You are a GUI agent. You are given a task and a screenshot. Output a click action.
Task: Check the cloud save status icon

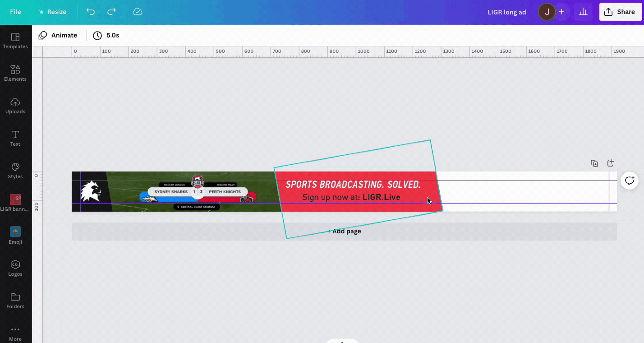(x=137, y=12)
